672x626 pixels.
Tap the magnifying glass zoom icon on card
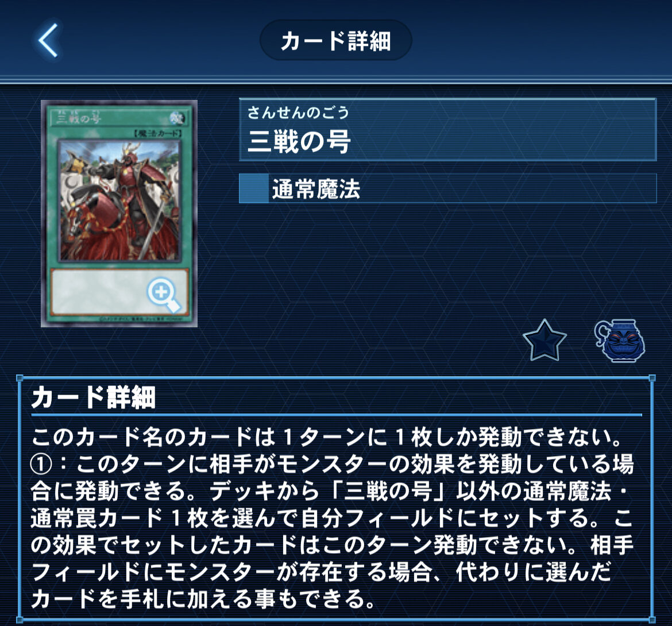[164, 295]
